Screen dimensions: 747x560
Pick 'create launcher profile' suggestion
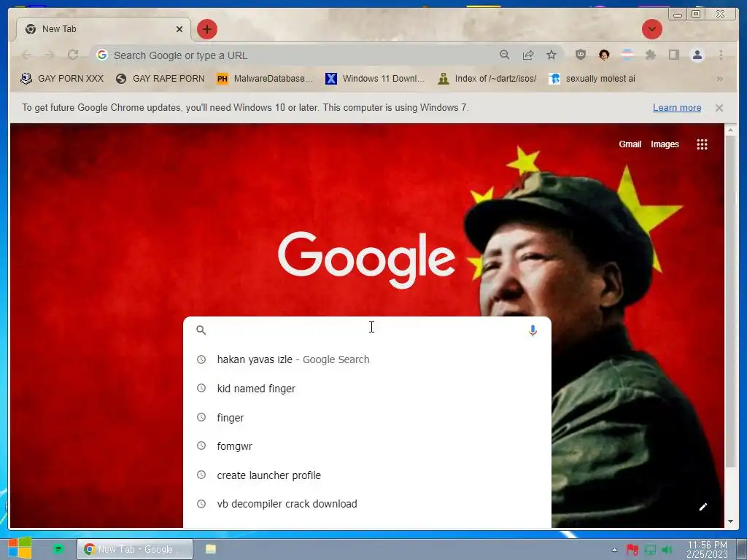click(367, 475)
